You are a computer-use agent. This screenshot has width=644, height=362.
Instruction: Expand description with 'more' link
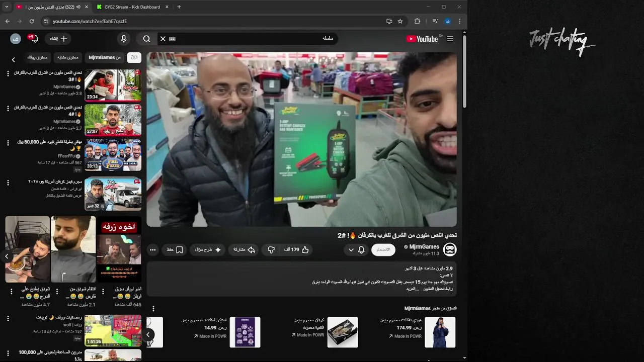click(x=413, y=289)
